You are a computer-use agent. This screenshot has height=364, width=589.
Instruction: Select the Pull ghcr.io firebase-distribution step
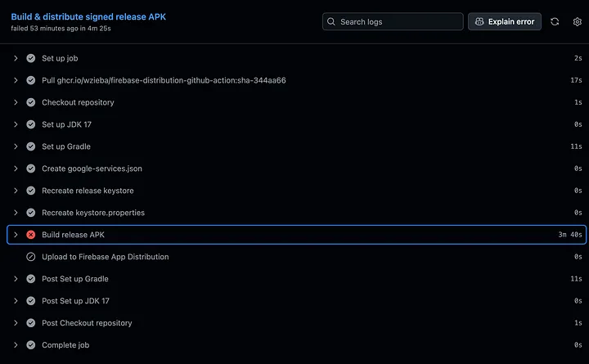[x=296, y=80]
